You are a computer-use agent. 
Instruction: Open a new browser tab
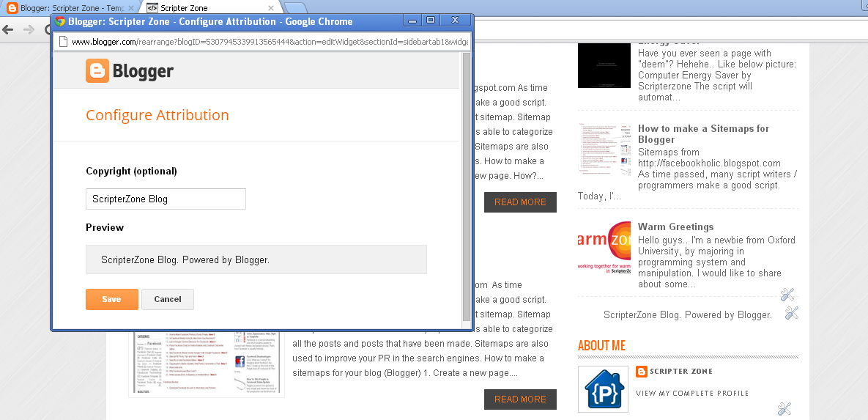coord(296,8)
